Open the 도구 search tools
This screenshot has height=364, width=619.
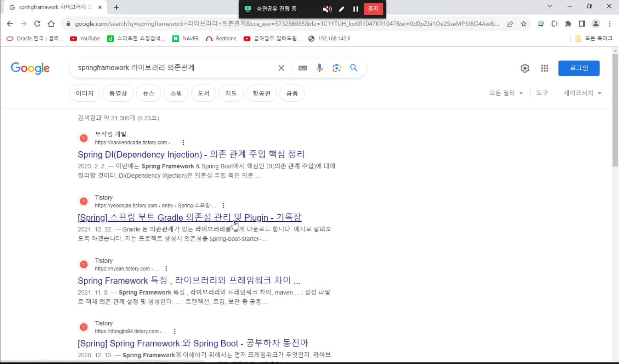point(542,93)
